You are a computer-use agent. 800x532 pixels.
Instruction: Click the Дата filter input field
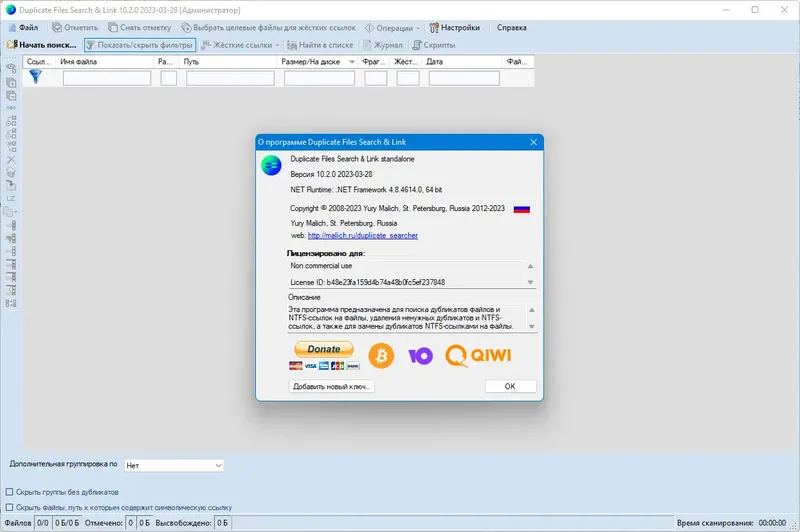[464, 78]
